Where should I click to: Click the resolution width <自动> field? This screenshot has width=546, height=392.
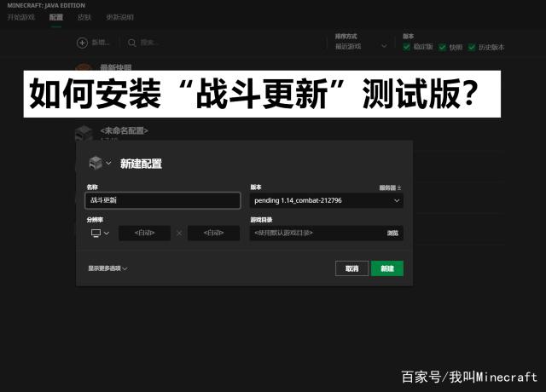[x=144, y=233]
